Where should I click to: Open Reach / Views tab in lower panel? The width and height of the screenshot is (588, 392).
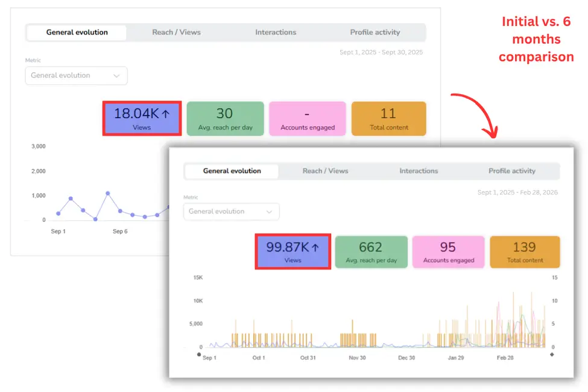click(x=325, y=171)
